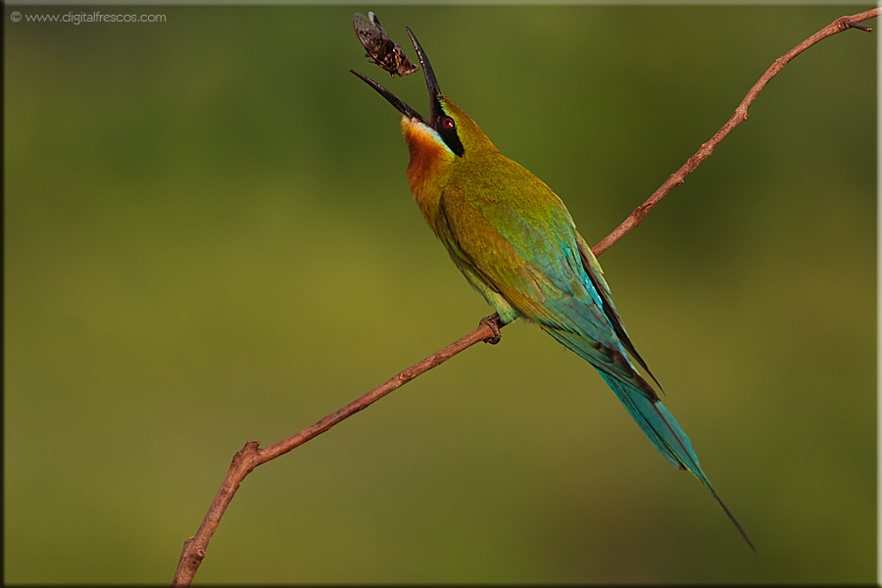Click the orange throat patch of the bird
The width and height of the screenshot is (882, 588).
tap(425, 157)
